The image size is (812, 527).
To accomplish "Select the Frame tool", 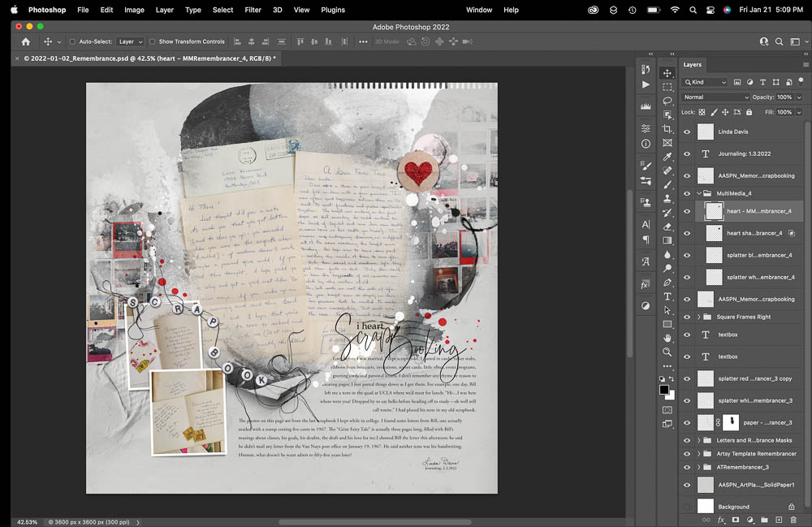I will (x=667, y=143).
